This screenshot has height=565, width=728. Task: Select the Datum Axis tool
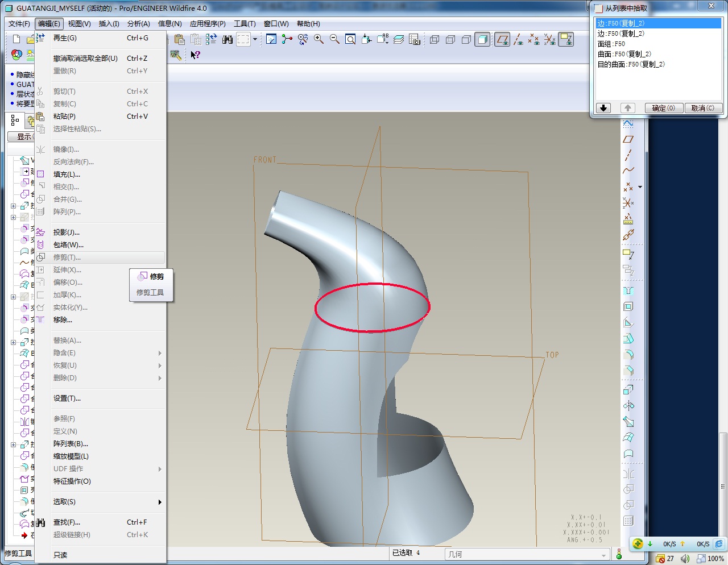(x=628, y=155)
